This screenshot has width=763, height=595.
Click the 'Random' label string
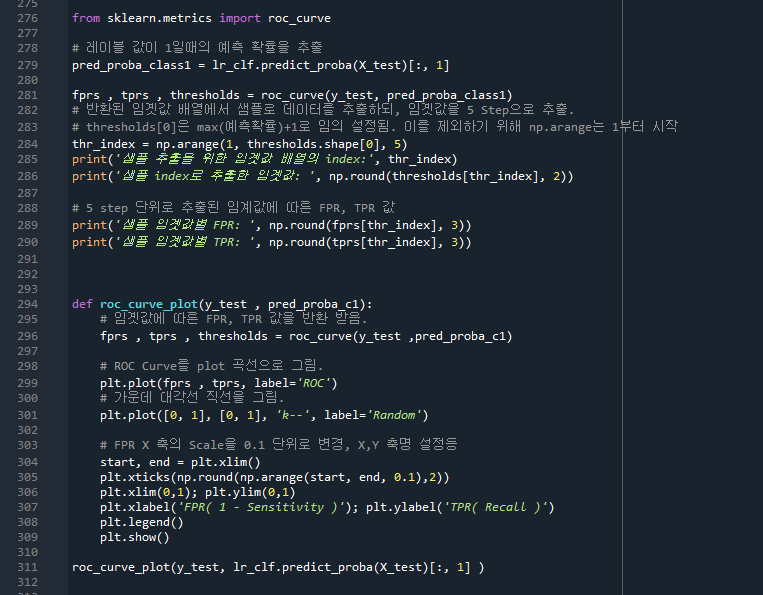coord(394,415)
